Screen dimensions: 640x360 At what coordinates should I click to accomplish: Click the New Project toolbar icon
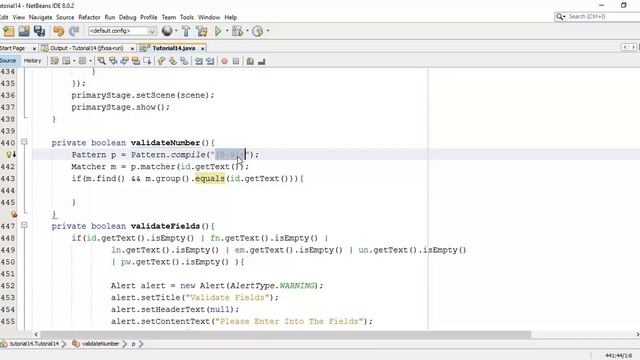click(9, 31)
